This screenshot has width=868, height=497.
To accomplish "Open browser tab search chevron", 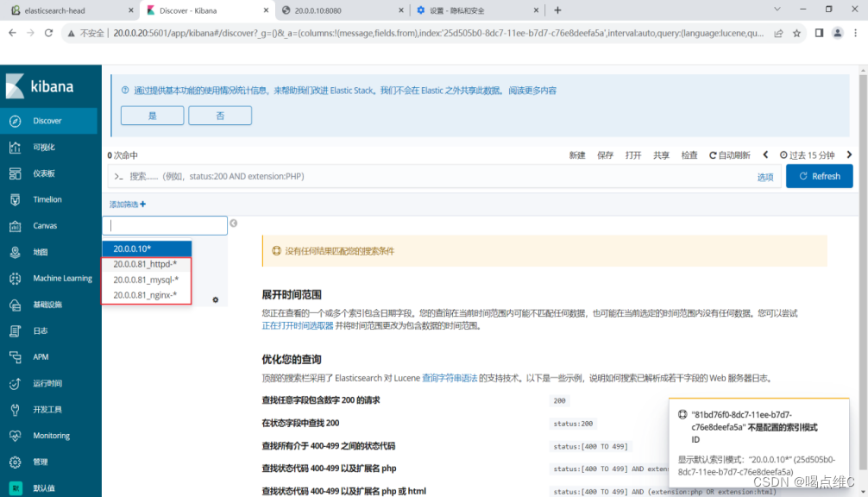I will [x=777, y=9].
